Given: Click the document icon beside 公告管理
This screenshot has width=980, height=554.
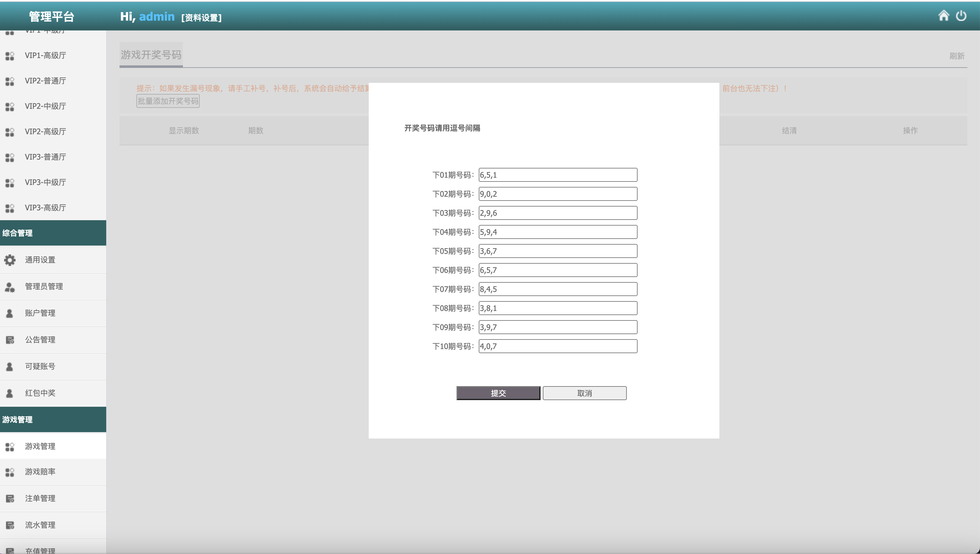Looking at the screenshot, I should point(10,340).
